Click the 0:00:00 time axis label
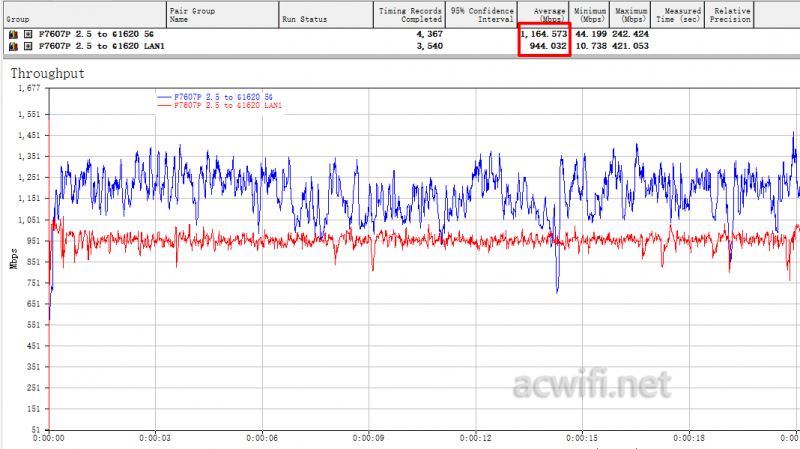 click(49, 438)
